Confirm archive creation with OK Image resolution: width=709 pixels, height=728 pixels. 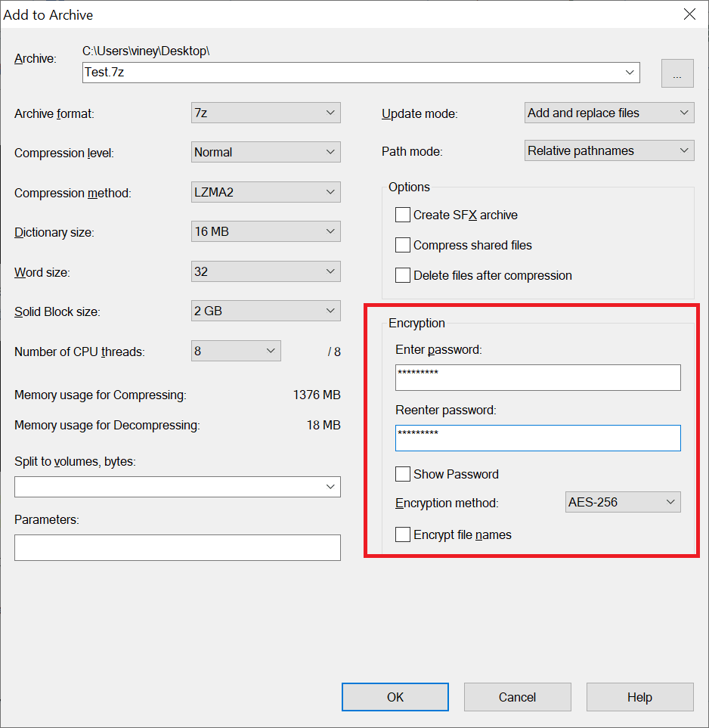(395, 696)
